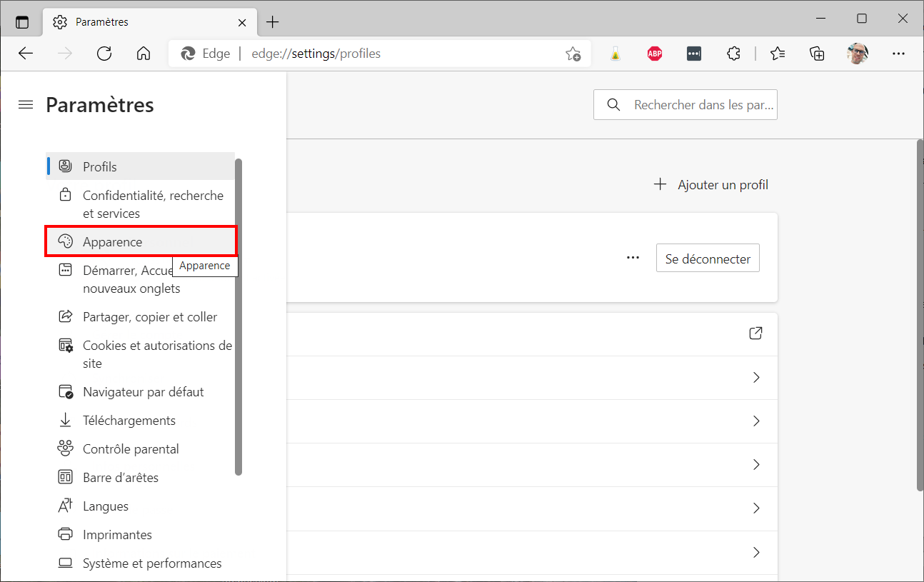
Task: Open the ABP Adblock extension icon
Action: click(655, 54)
